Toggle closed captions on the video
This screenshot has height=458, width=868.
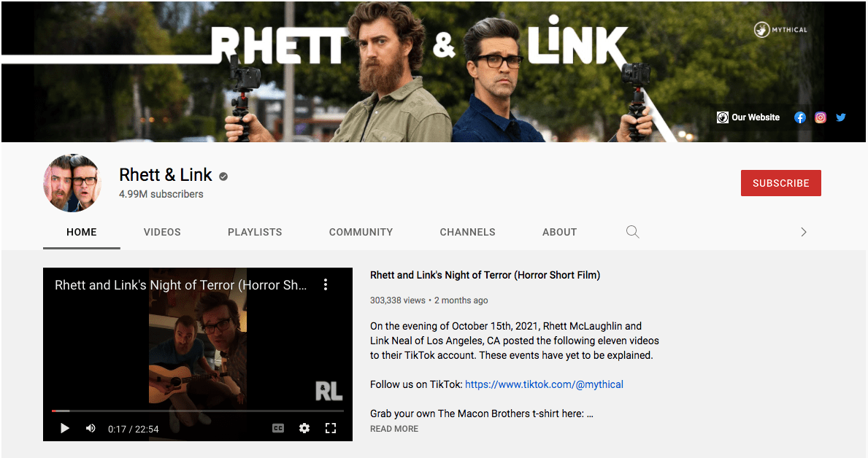pos(278,428)
